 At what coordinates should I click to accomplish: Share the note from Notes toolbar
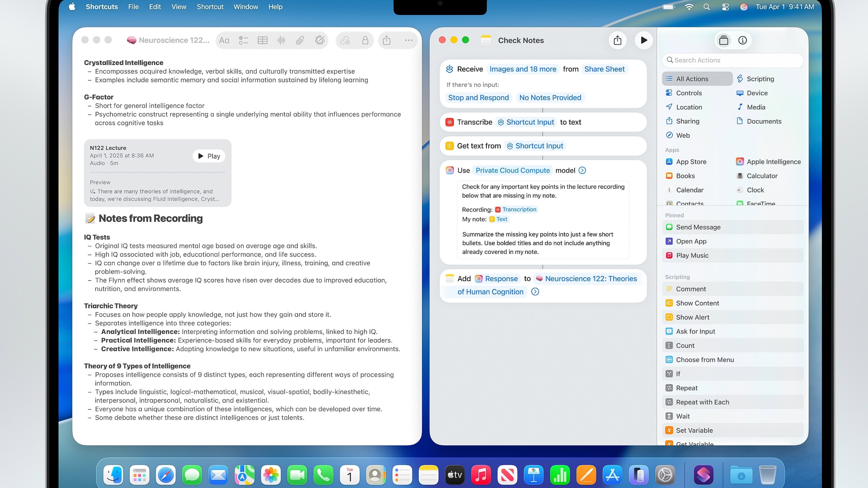coord(387,40)
